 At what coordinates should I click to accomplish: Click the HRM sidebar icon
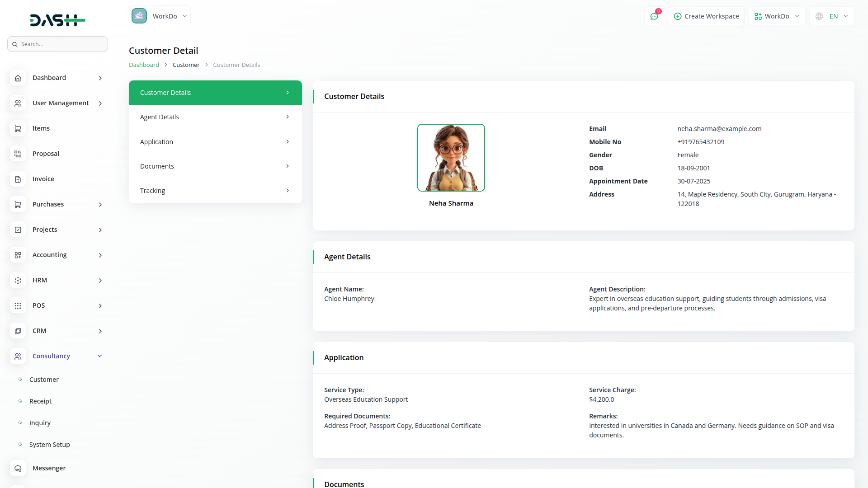pyautogui.click(x=18, y=281)
